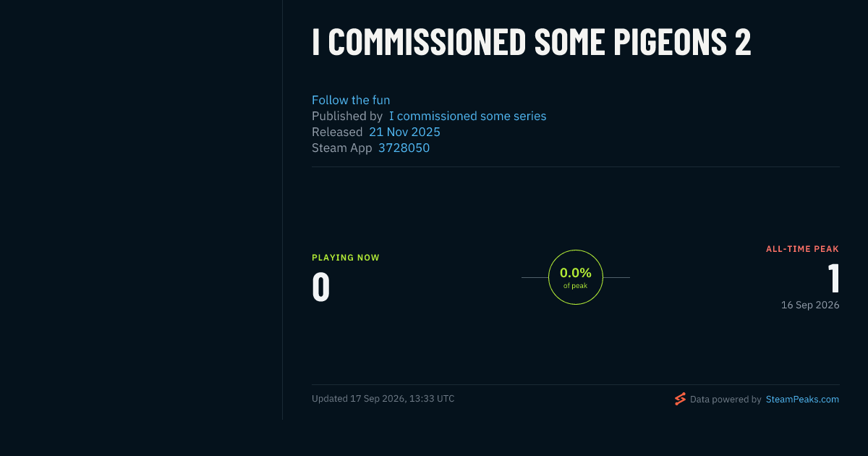Click the "Steam App" label

[342, 148]
